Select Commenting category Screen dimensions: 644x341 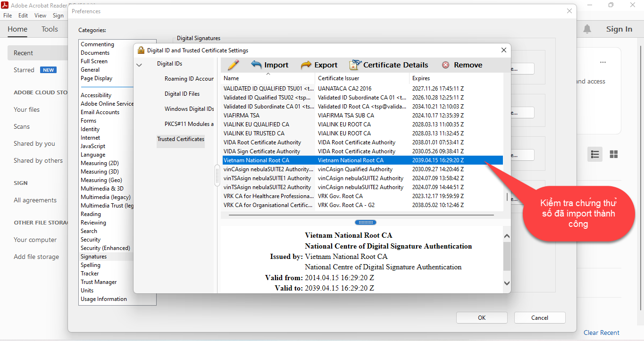[x=97, y=44]
